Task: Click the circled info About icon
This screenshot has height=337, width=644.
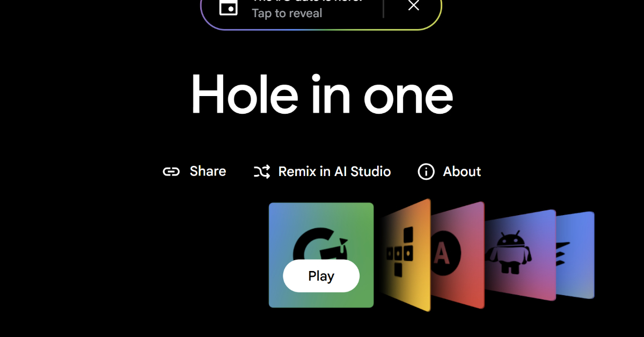Action: (x=426, y=172)
